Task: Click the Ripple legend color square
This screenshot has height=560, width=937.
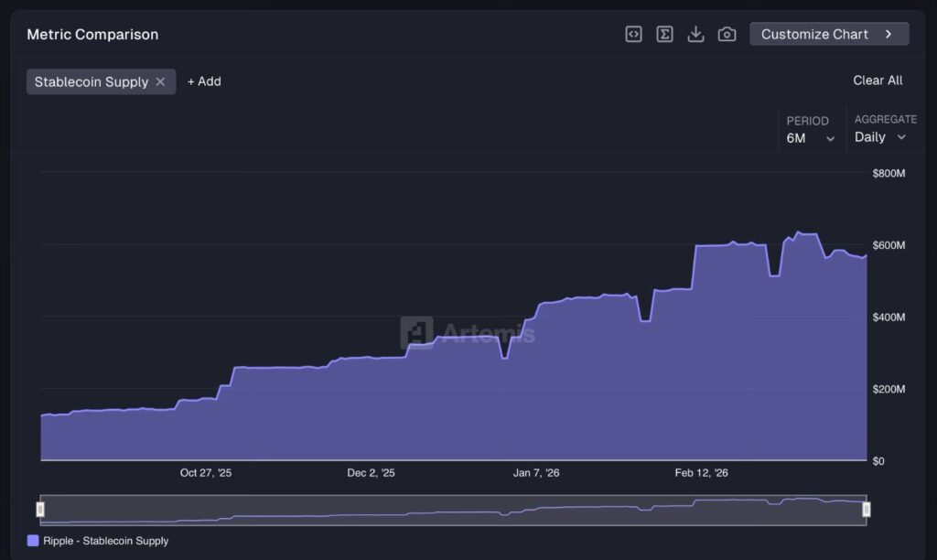Action: coord(31,541)
